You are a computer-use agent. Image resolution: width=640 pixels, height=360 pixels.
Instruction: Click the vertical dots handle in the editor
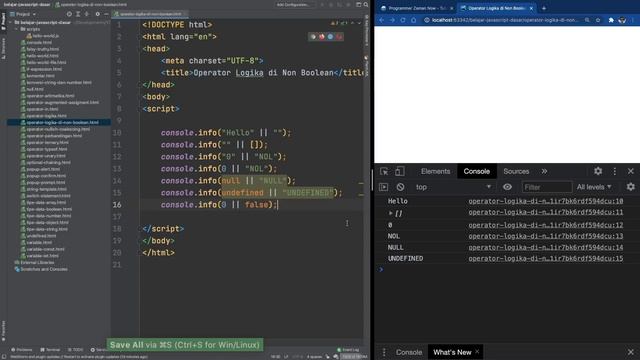[x=347, y=223]
